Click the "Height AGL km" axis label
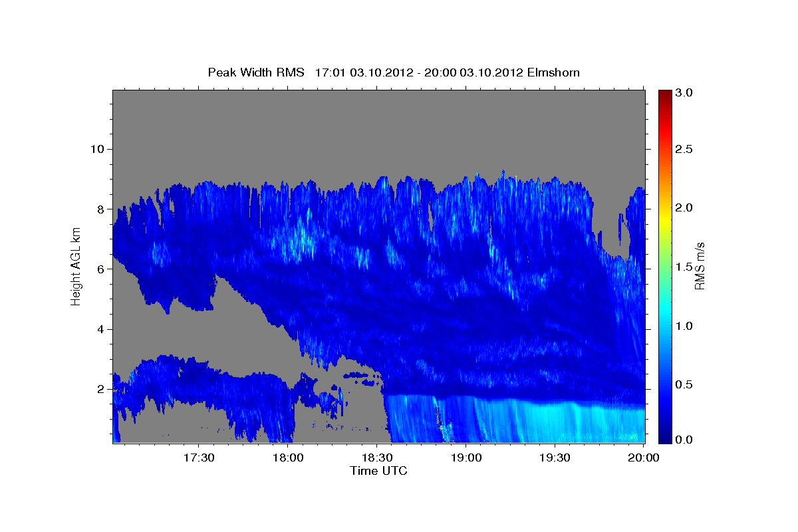Viewport: 798px width, 532px height. click(x=76, y=266)
